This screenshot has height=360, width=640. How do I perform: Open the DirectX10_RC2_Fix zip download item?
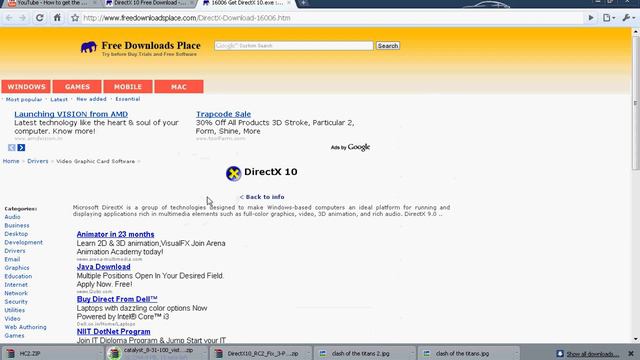(260, 353)
